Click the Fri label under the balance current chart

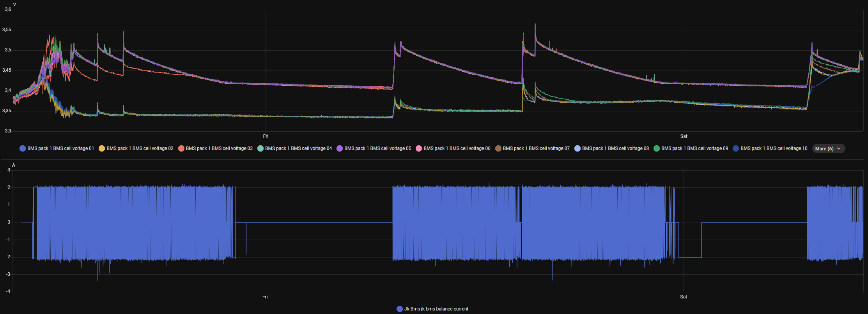[x=265, y=297]
